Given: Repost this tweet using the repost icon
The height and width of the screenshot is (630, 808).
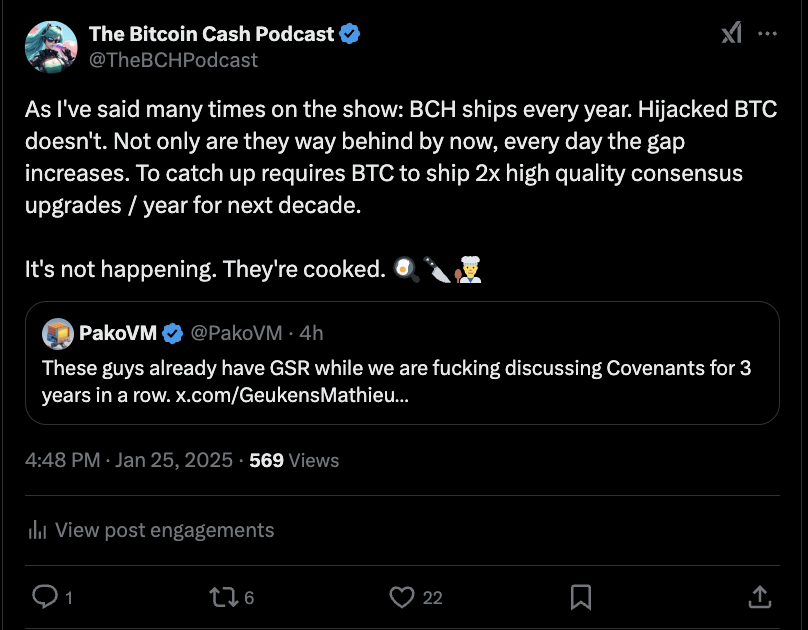Looking at the screenshot, I should pyautogui.click(x=220, y=597).
